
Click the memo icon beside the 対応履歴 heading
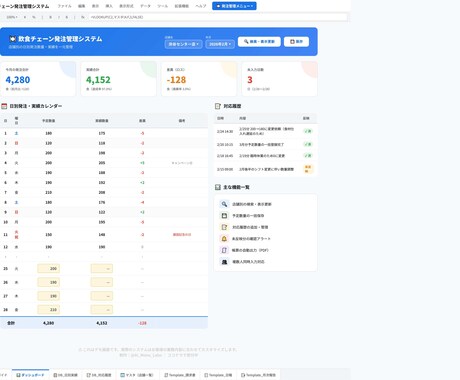(218, 106)
